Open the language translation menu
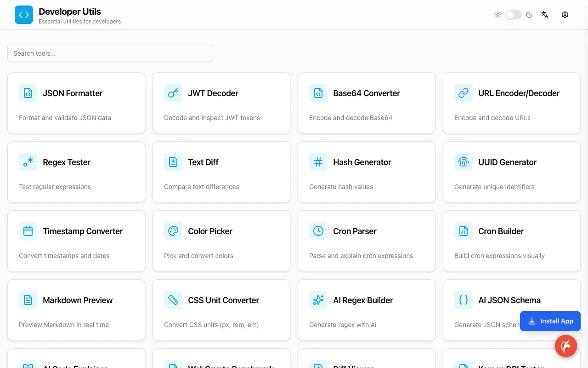 545,15
